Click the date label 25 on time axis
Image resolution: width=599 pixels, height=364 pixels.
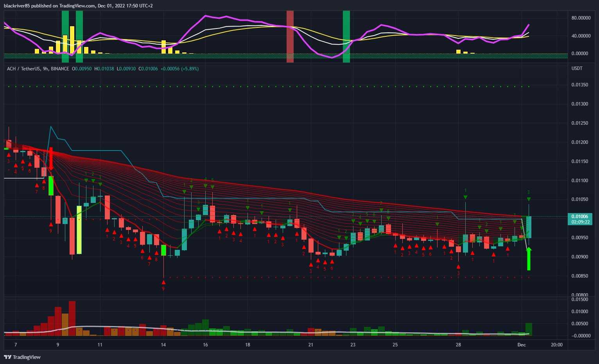coord(395,345)
